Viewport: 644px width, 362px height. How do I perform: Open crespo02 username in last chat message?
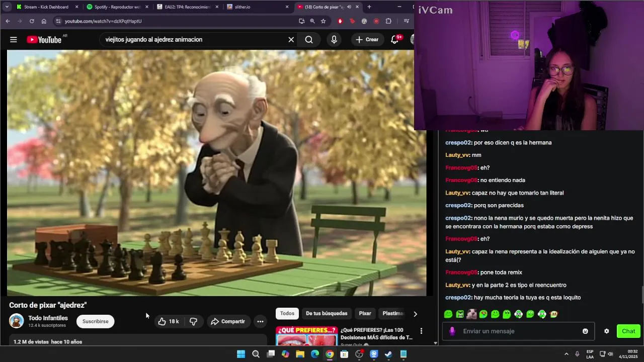point(458,298)
